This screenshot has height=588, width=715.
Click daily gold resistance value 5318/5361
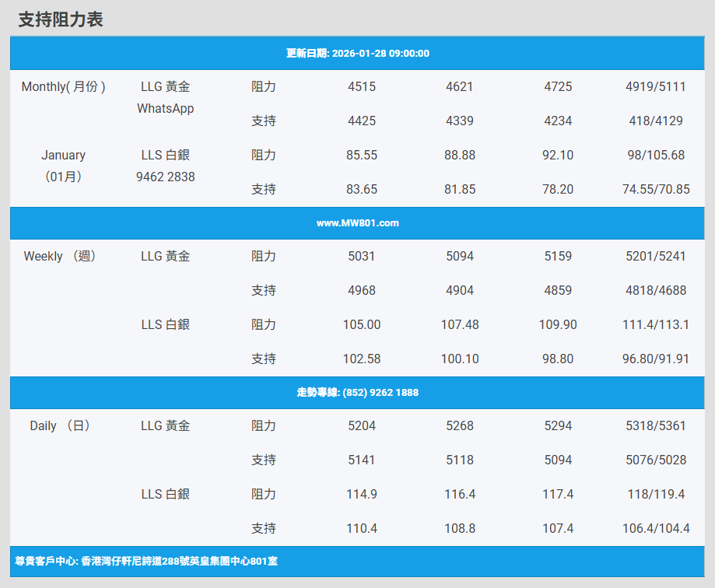655,426
